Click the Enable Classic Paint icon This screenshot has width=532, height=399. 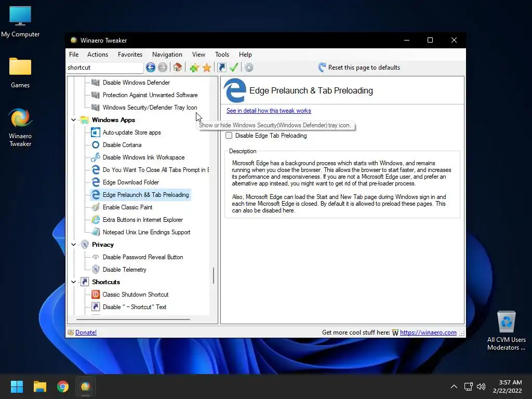(x=96, y=207)
